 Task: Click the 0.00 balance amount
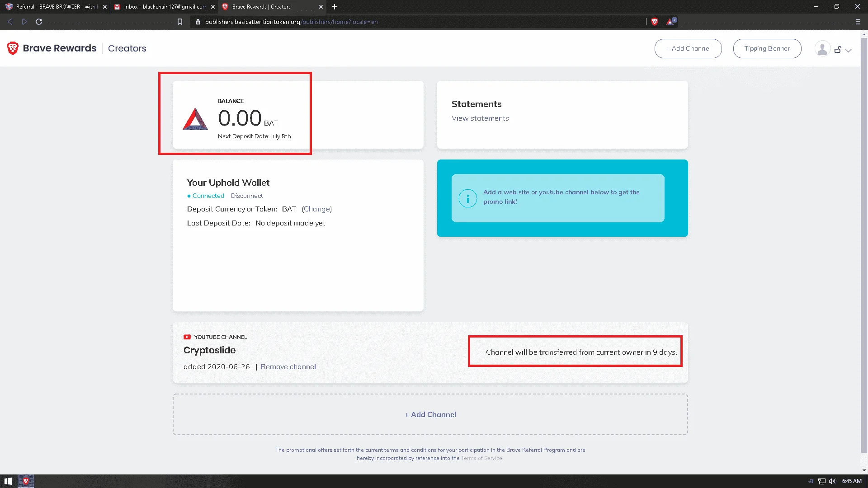(x=240, y=118)
